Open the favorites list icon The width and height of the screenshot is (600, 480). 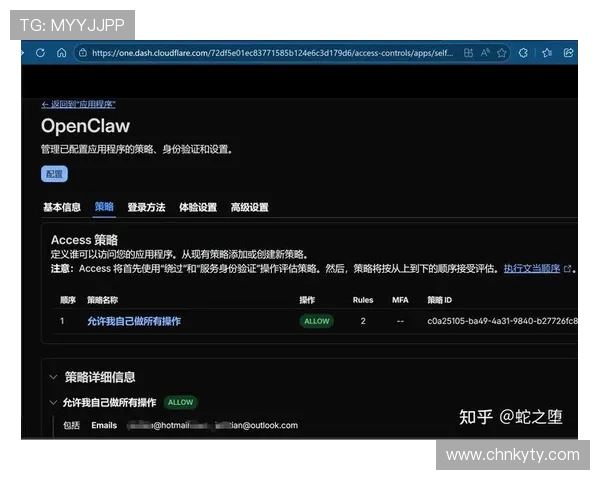pos(547,53)
